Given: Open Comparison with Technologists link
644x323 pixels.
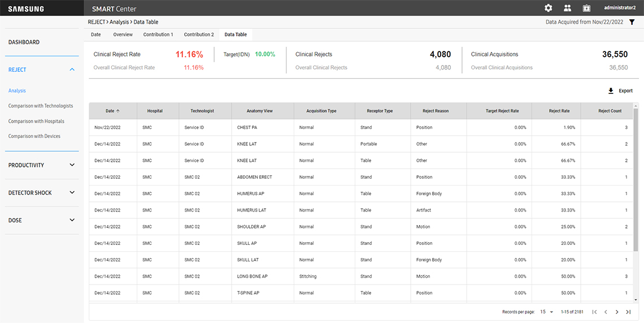Looking at the screenshot, I should pos(41,106).
